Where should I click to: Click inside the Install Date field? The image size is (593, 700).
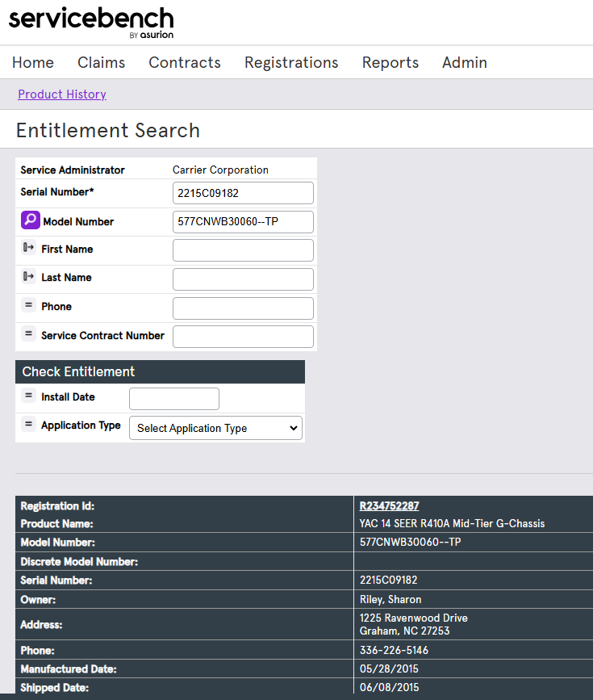(173, 398)
